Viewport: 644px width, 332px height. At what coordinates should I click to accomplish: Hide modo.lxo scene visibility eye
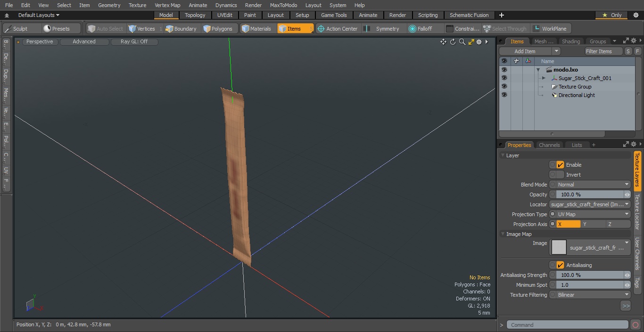coord(504,70)
